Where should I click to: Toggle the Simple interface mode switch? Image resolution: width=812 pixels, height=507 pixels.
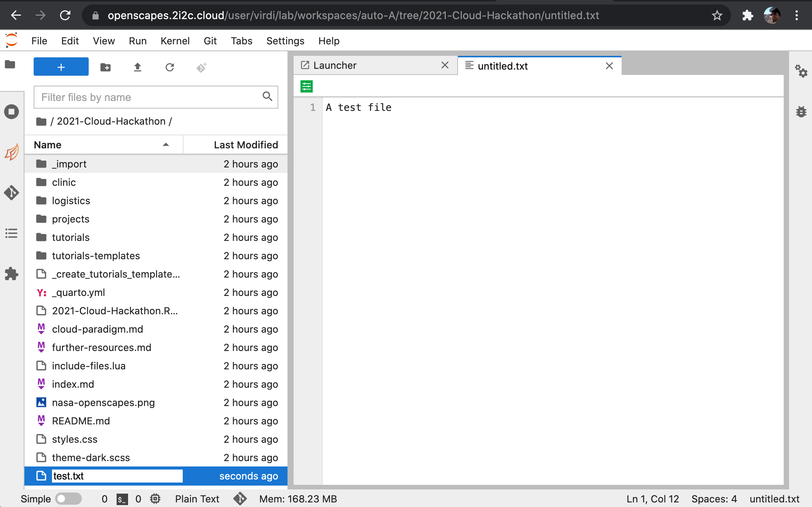68,499
